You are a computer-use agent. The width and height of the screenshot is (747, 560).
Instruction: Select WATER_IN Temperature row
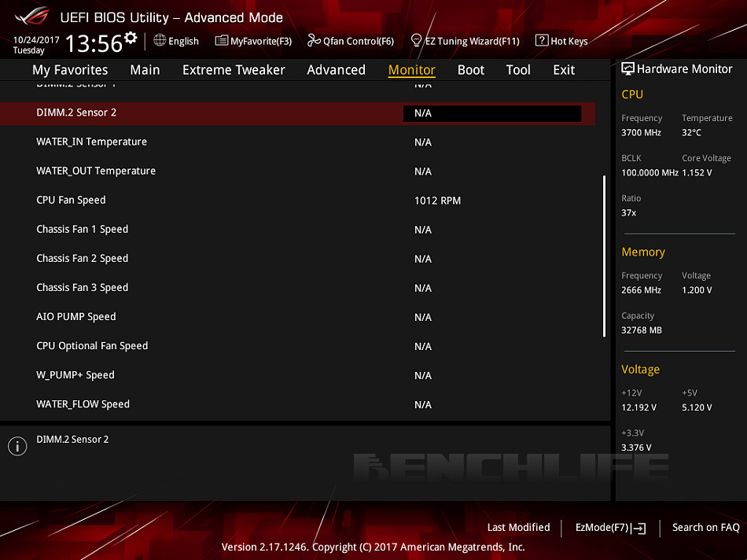pyautogui.click(x=297, y=142)
